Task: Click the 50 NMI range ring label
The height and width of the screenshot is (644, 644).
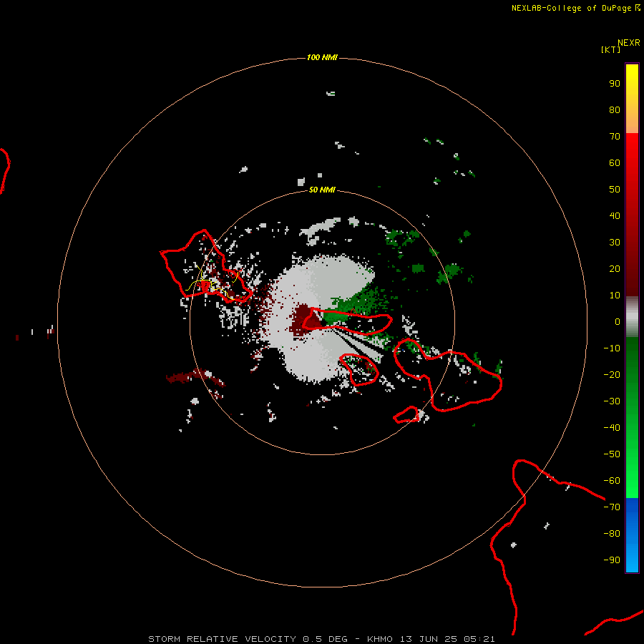Action: (x=322, y=190)
